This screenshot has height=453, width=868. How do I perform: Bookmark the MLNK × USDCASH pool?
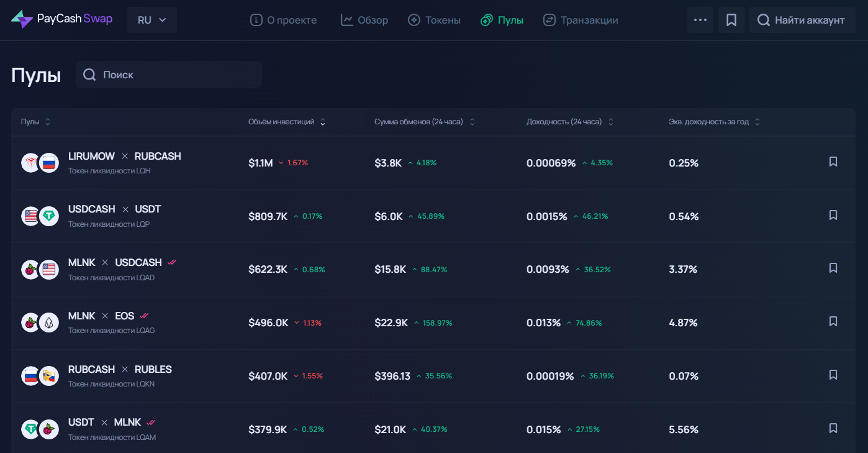click(x=833, y=268)
